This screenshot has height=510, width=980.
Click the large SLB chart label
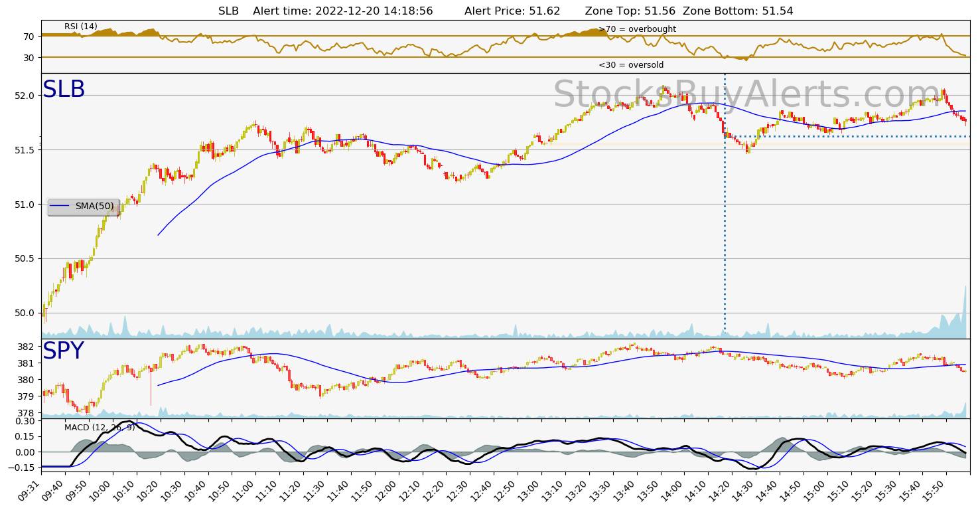click(x=64, y=90)
